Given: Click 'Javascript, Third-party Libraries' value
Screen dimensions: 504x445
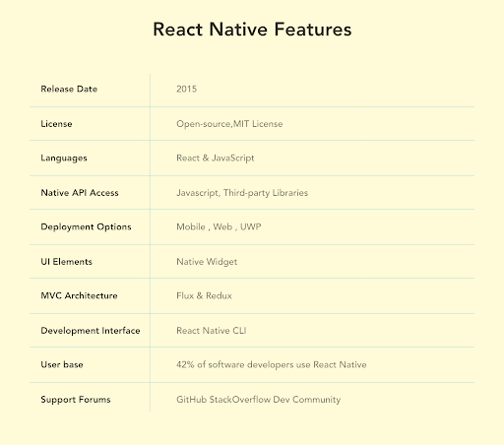Looking at the screenshot, I should click(x=242, y=193).
